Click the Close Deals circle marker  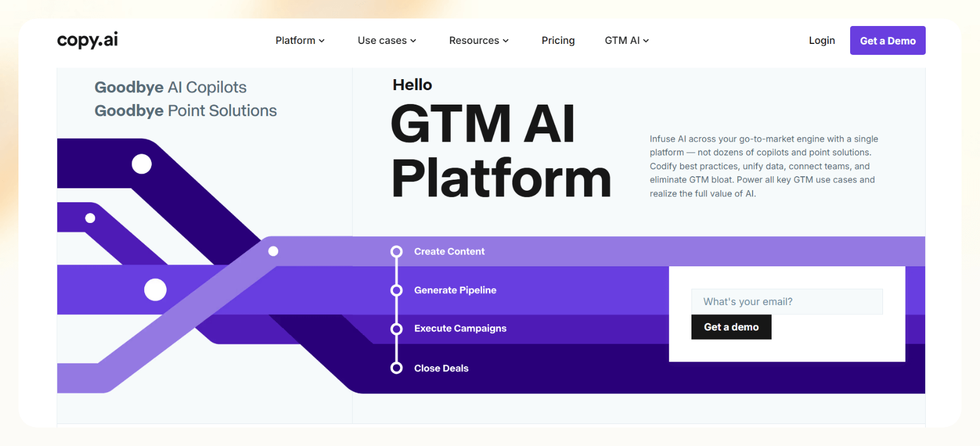click(397, 368)
